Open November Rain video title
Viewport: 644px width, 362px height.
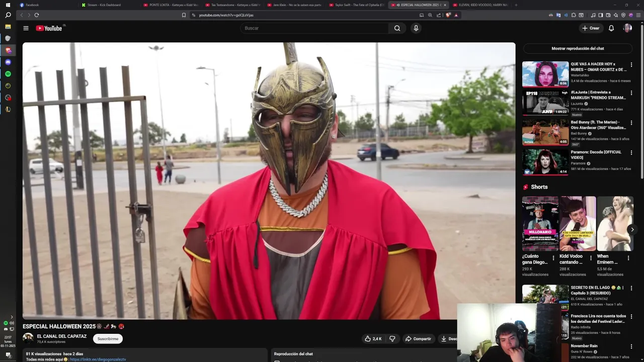click(x=584, y=346)
